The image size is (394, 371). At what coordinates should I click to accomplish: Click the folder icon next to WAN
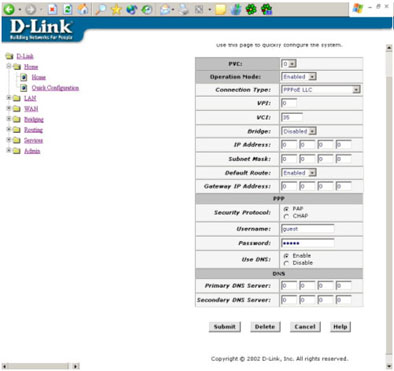pyautogui.click(x=17, y=109)
